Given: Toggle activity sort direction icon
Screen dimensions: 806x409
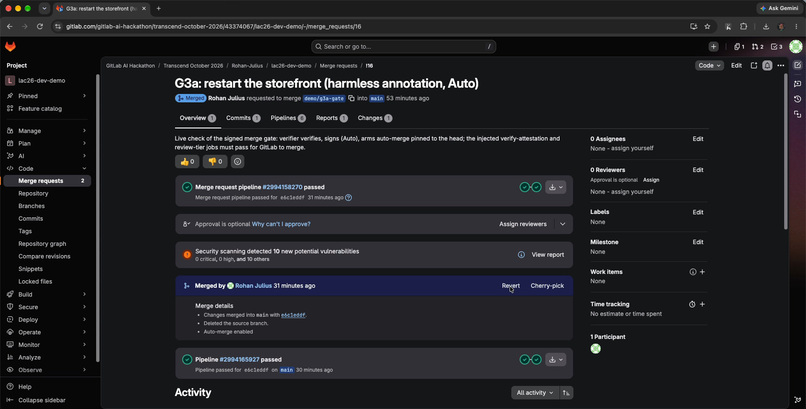Looking at the screenshot, I should pos(566,393).
